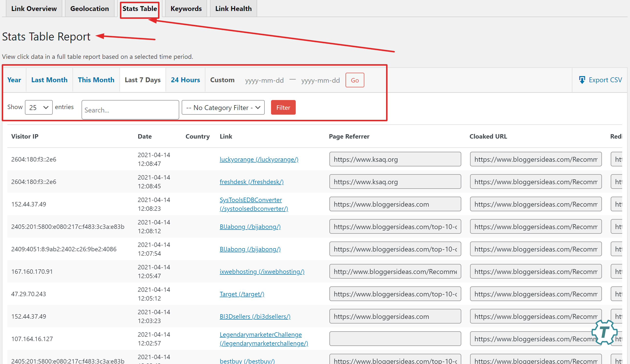630x364 pixels.
Task: Click the Geolocation tab
Action: coord(89,8)
